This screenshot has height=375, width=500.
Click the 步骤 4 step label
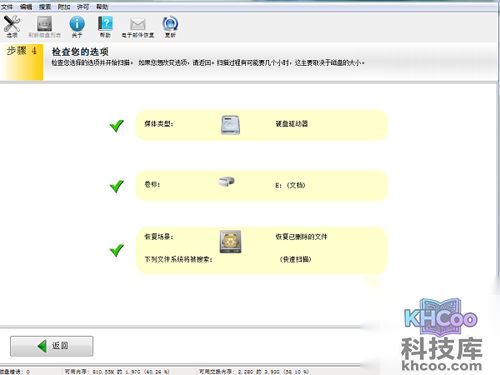coord(22,51)
